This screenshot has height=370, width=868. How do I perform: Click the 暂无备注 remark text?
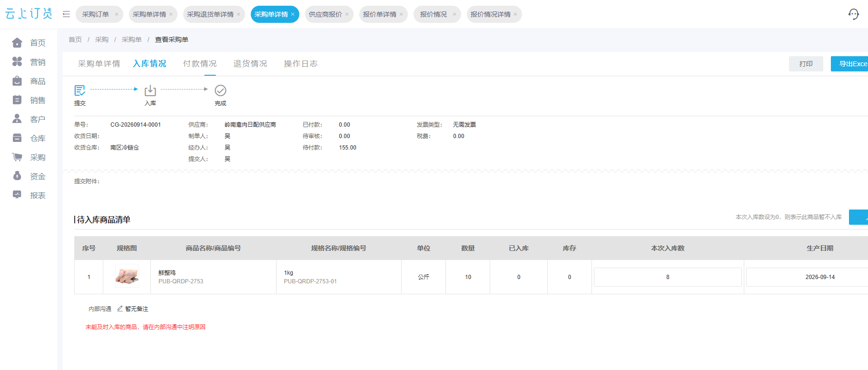coord(137,309)
